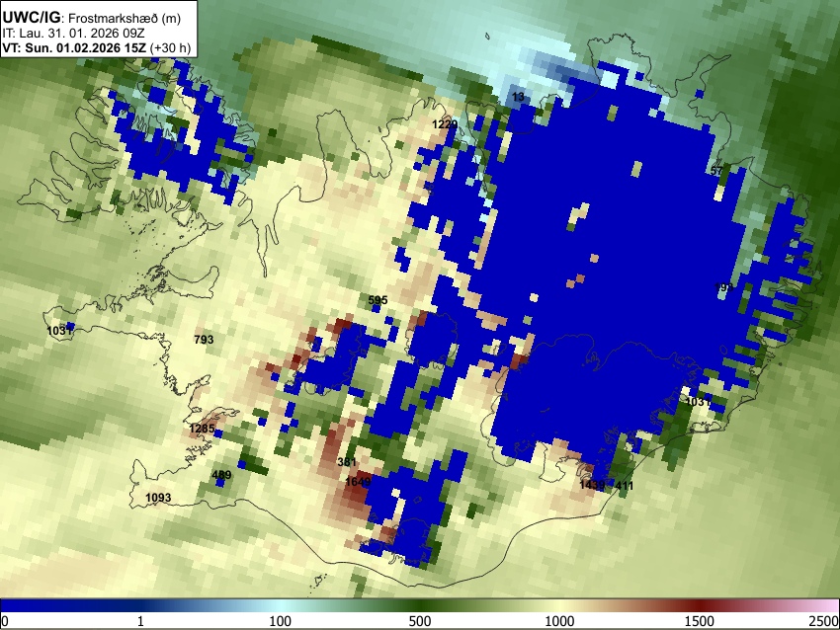Select the map value 1229
The height and width of the screenshot is (630, 840).
pos(445,124)
